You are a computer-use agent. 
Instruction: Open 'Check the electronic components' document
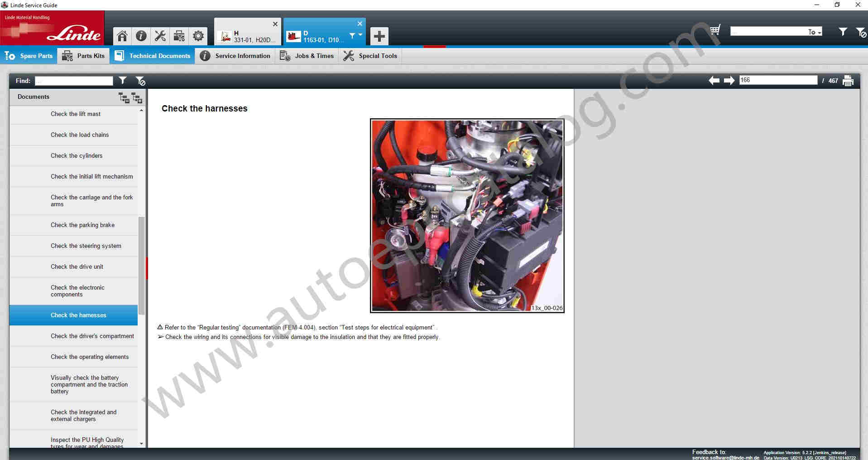(73, 291)
